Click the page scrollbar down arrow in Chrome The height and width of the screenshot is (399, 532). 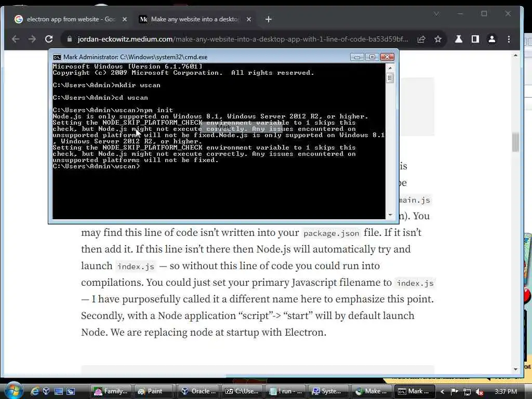[516, 369]
